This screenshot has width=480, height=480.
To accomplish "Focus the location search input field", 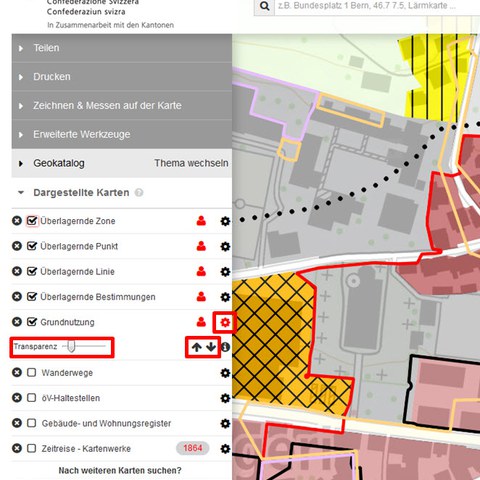I will pyautogui.click(x=377, y=6).
